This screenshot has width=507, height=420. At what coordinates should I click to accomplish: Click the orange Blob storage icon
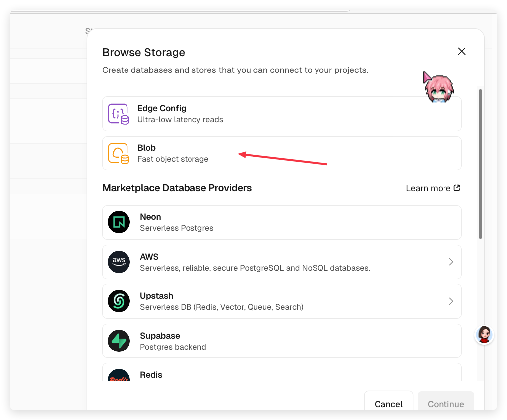(x=119, y=153)
